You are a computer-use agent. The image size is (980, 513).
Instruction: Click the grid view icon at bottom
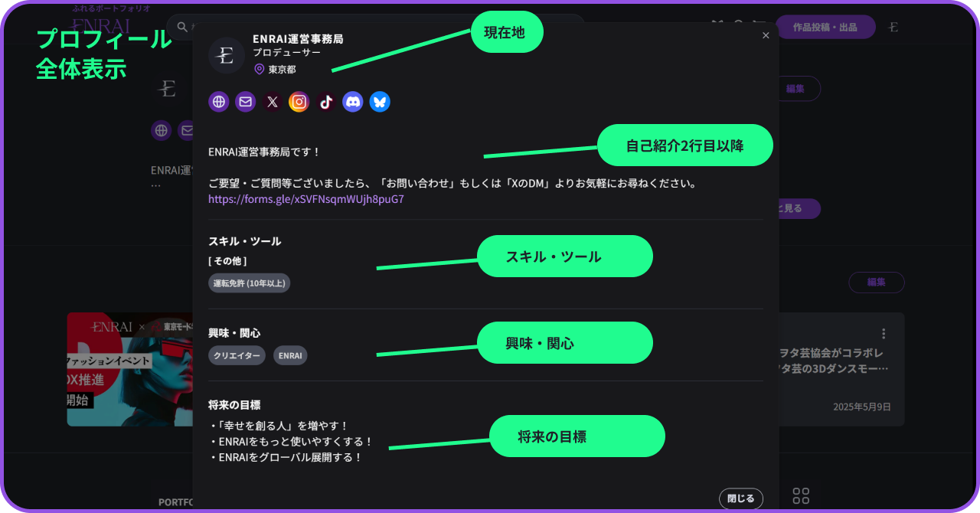[x=801, y=496]
